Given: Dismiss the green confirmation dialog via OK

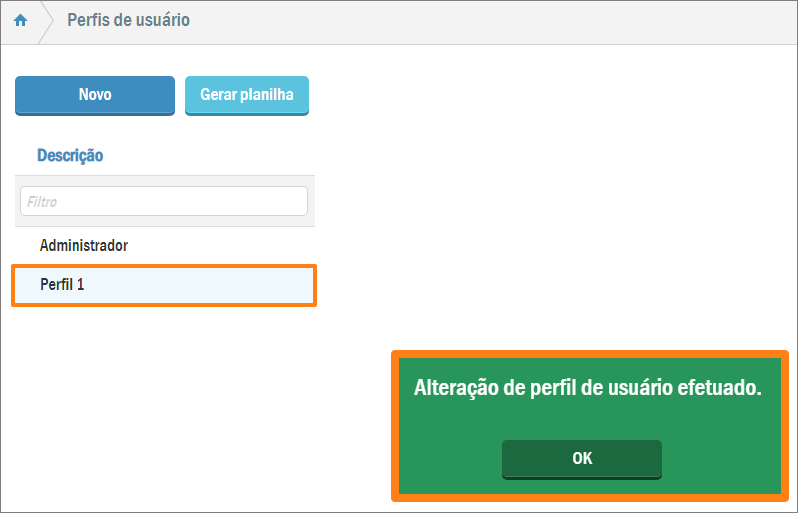Looking at the screenshot, I should click(582, 459).
